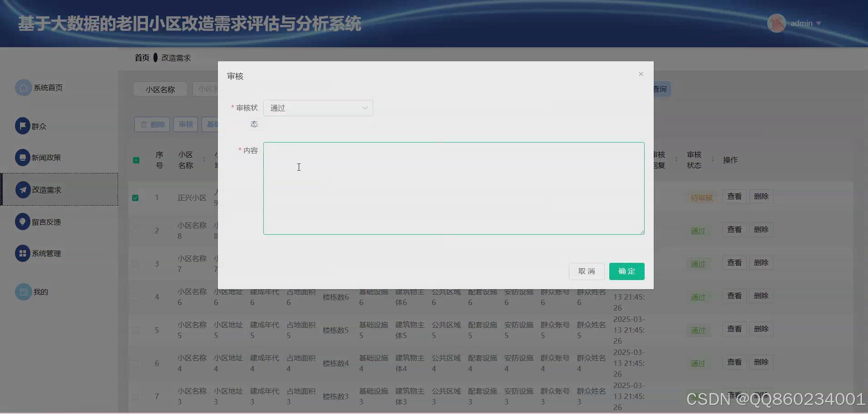Screen dimensions: 868x414
Task: Click the 内容 text area
Action: pyautogui.click(x=454, y=188)
